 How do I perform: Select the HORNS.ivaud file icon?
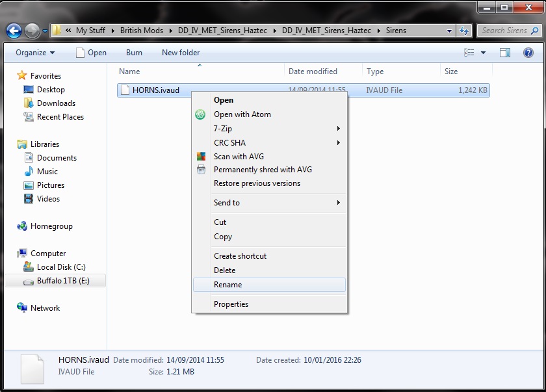pos(125,90)
